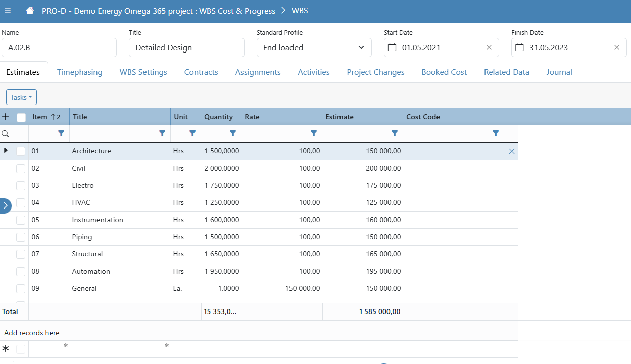Image resolution: width=631 pixels, height=364 pixels.
Task: Select the Ea. unit cell
Action: (x=185, y=288)
